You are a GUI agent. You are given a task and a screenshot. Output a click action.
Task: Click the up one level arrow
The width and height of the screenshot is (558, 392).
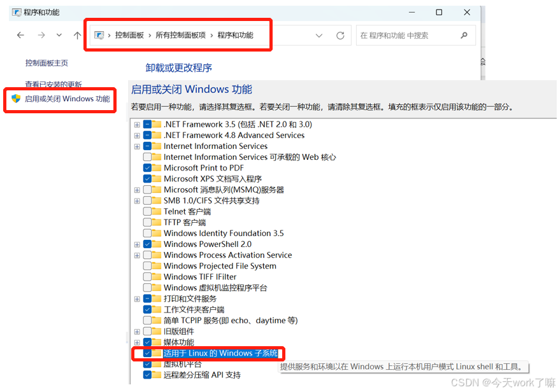76,35
